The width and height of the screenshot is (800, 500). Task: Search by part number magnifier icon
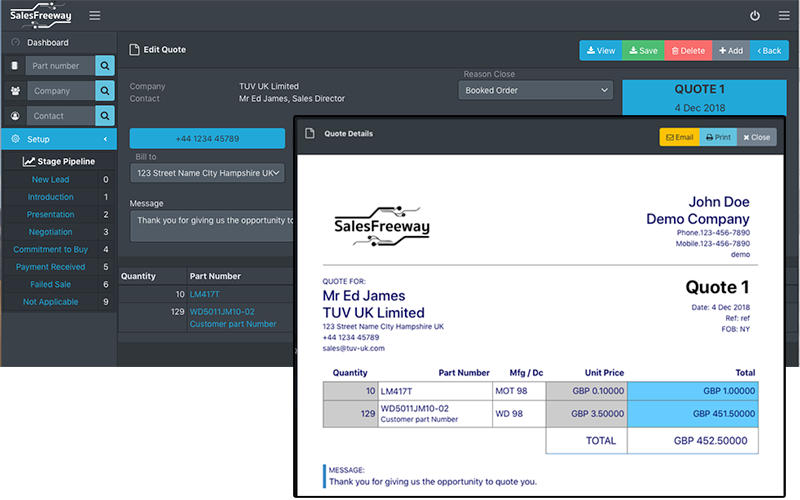[x=105, y=66]
